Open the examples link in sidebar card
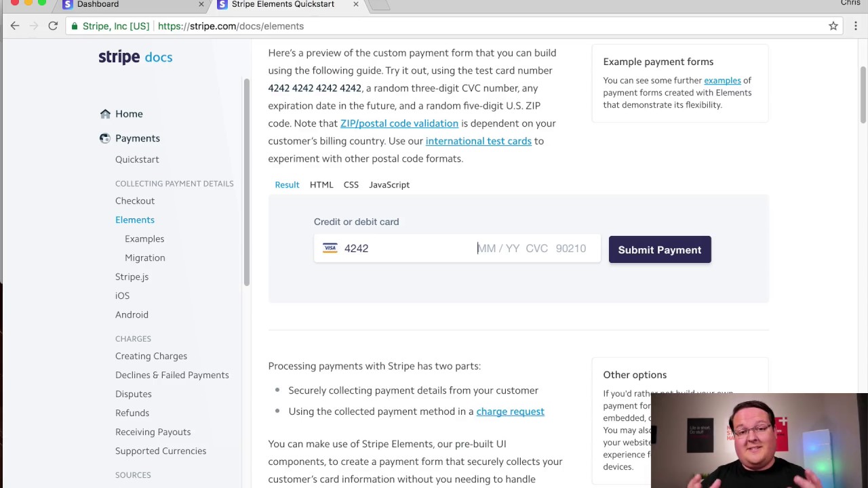868x488 pixels. pos(722,81)
